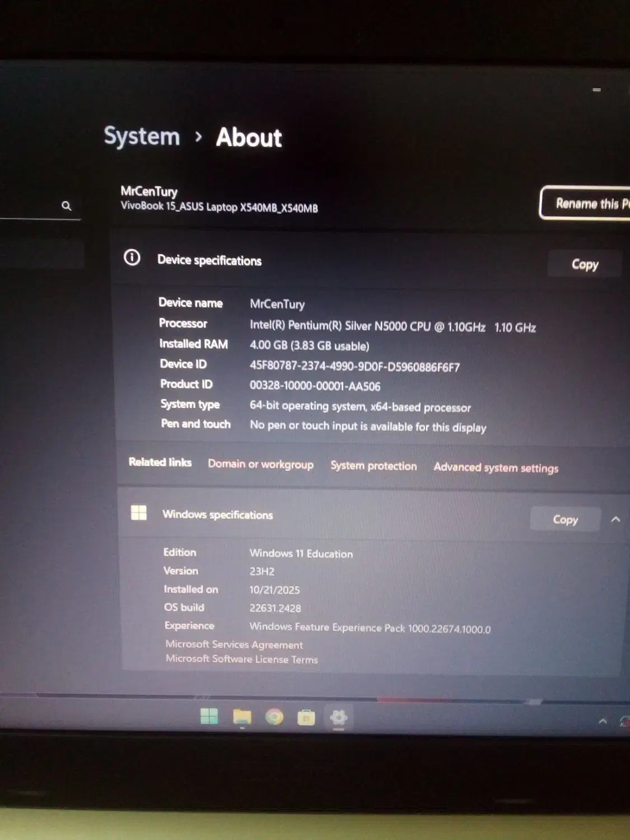630x840 pixels.
Task: Click the version 23H2 value
Action: pyautogui.click(x=262, y=572)
